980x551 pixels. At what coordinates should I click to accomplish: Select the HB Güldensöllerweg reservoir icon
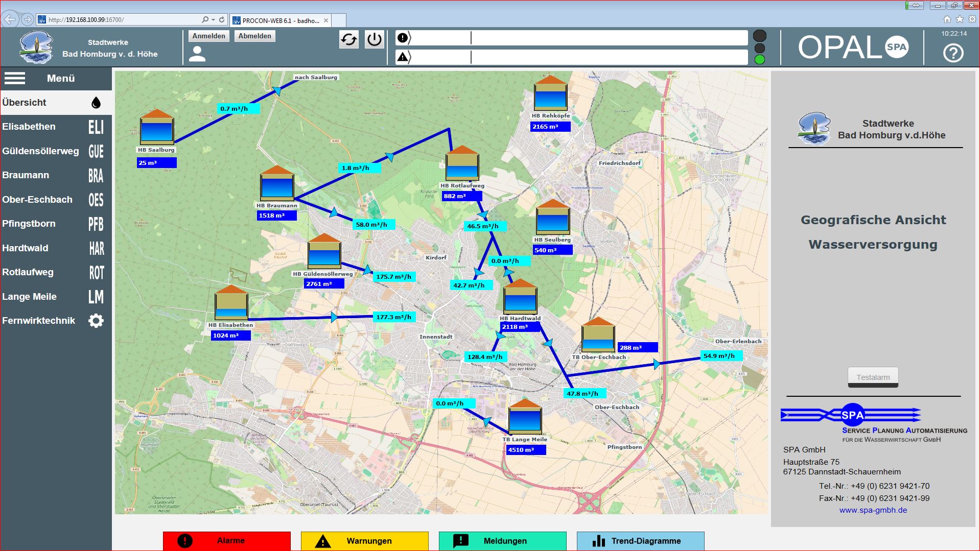[324, 251]
